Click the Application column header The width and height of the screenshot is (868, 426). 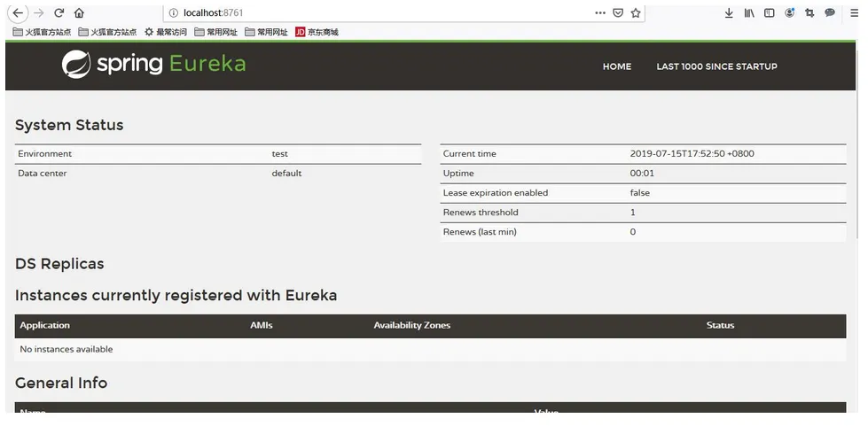point(45,325)
